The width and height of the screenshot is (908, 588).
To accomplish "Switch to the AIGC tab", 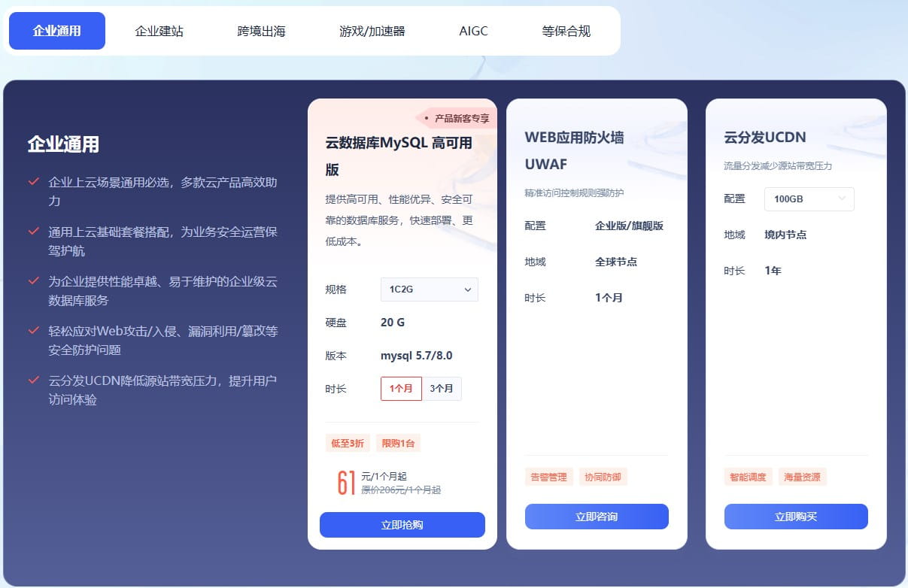I will point(473,30).
